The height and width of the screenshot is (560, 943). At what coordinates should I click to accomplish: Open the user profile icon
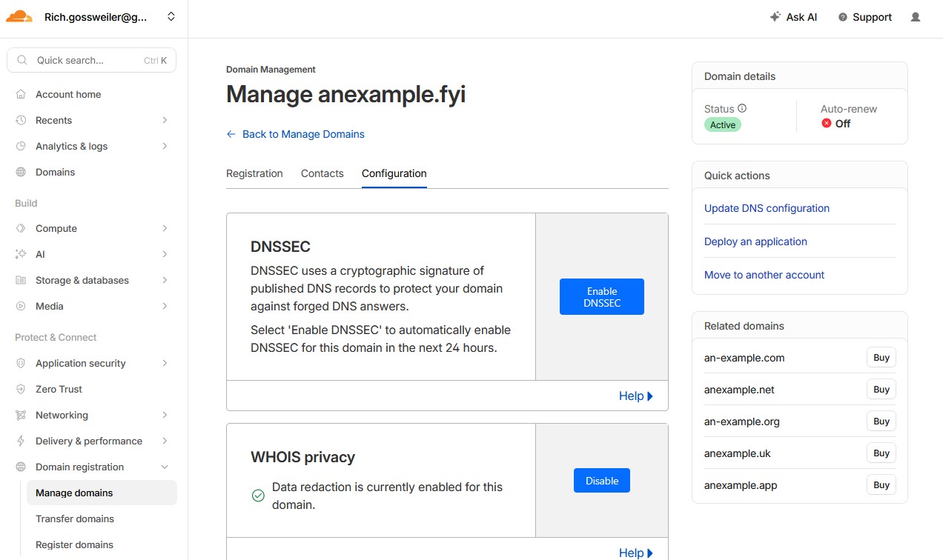916,17
